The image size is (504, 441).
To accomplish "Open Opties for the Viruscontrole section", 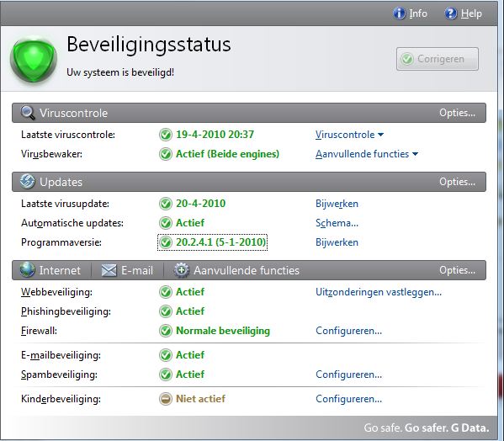I will [x=457, y=113].
